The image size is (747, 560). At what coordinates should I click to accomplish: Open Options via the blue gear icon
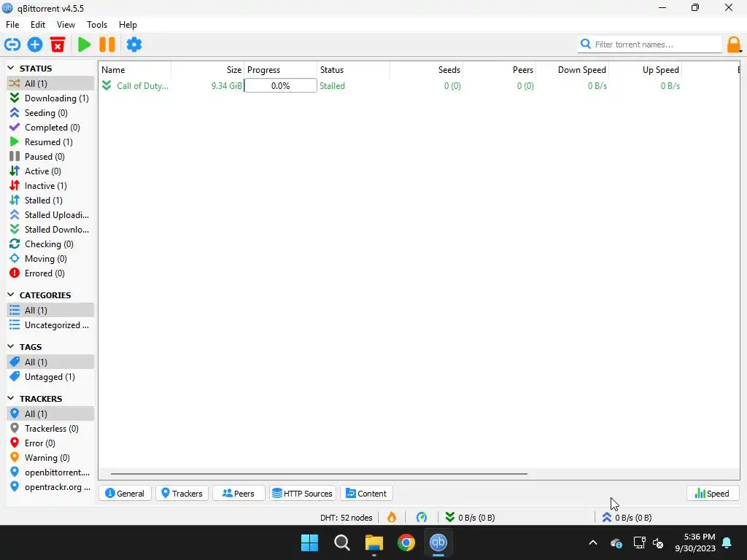click(134, 44)
